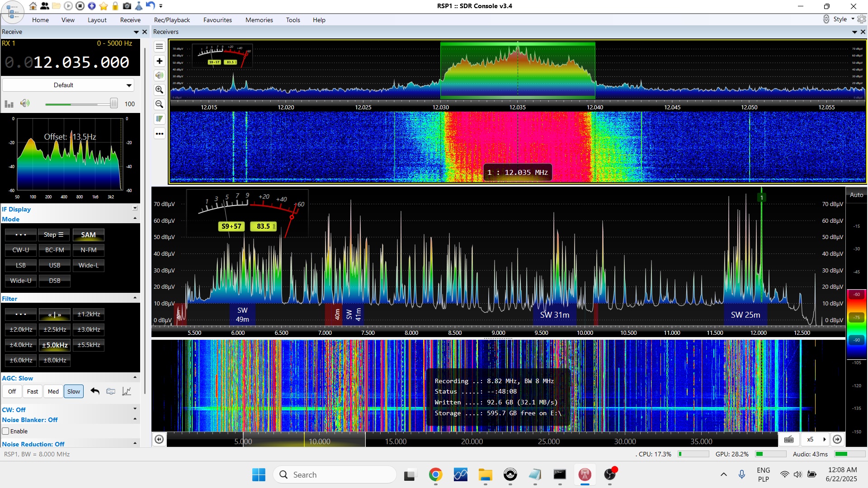Click the -60 red waterfall level swatch
The image size is (868, 488).
pyautogui.click(x=857, y=295)
